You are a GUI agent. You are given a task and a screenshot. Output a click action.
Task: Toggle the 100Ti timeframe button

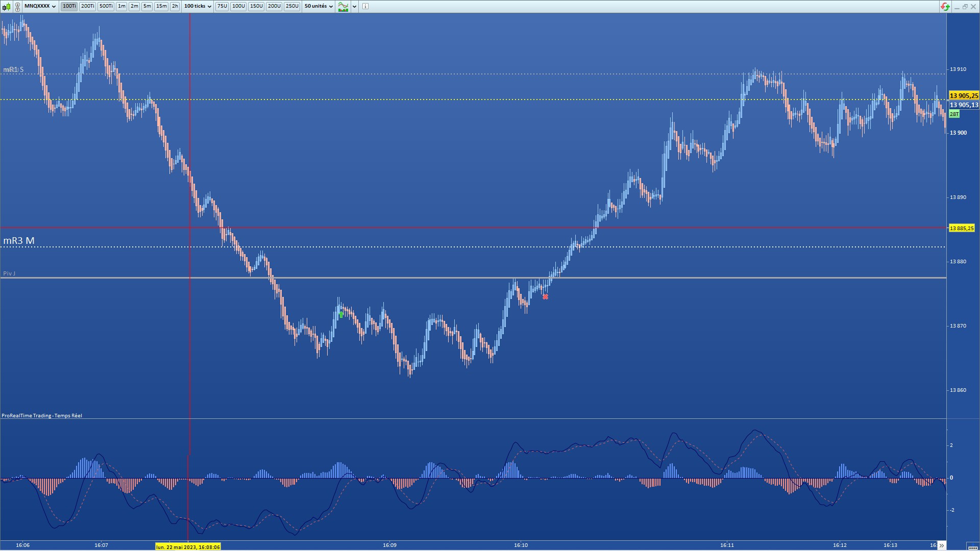[69, 6]
